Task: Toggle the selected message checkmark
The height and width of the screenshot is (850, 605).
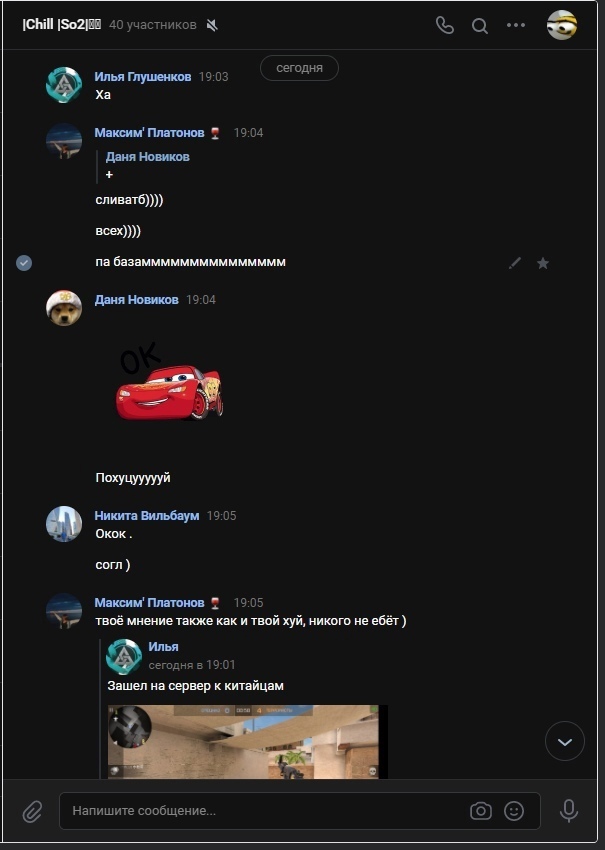Action: 24,263
